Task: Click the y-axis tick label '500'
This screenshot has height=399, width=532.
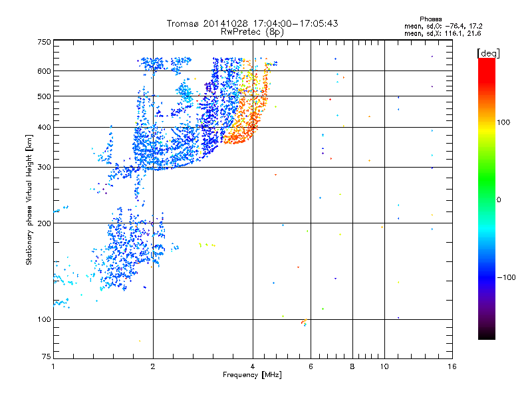Action: click(x=45, y=96)
